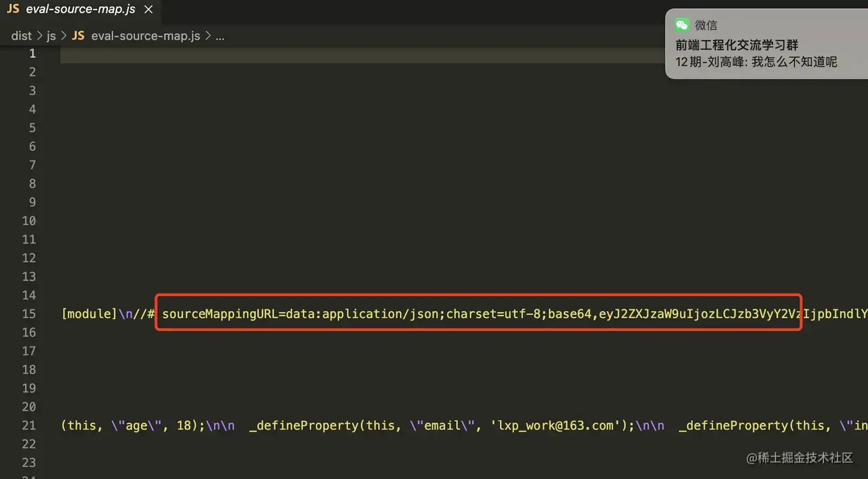Click line number 1 in gutter
The width and height of the screenshot is (868, 479).
pos(32,54)
